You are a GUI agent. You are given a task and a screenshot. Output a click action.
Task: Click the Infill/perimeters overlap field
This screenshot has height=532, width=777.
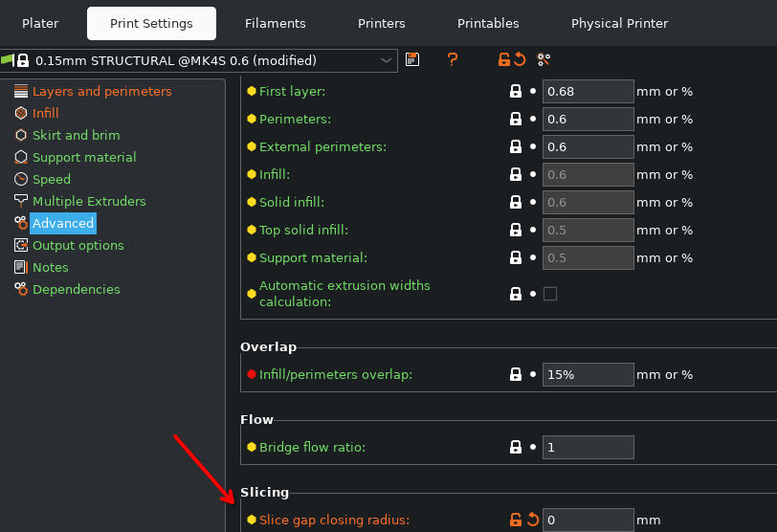point(588,374)
